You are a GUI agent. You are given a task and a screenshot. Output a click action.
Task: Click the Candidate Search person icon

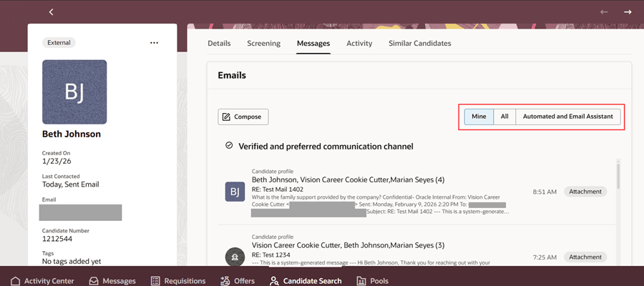274,281
